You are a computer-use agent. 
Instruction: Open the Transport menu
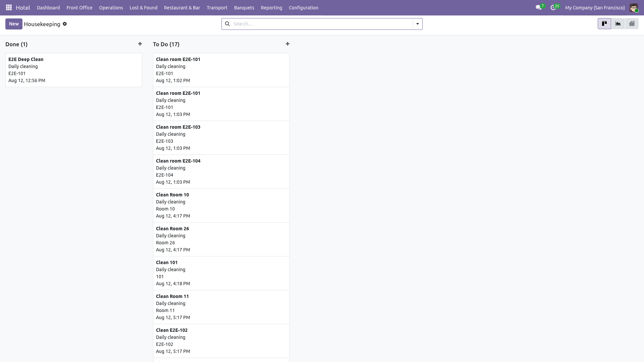click(217, 8)
